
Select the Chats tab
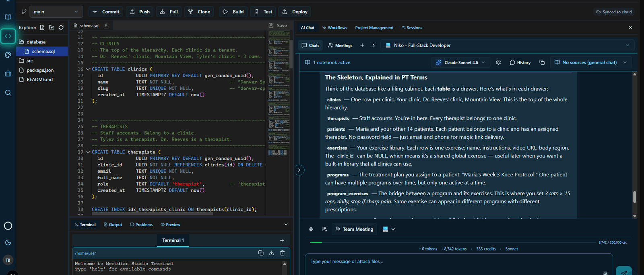310,45
